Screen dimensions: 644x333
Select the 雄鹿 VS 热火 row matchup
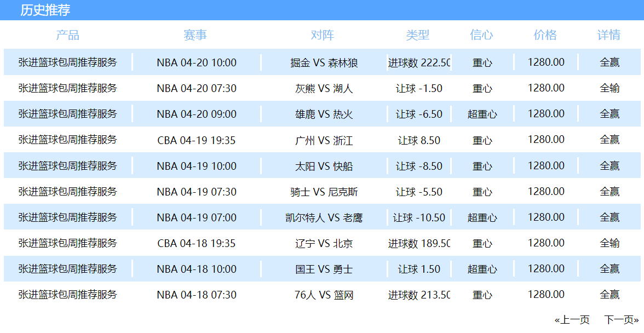coord(324,114)
